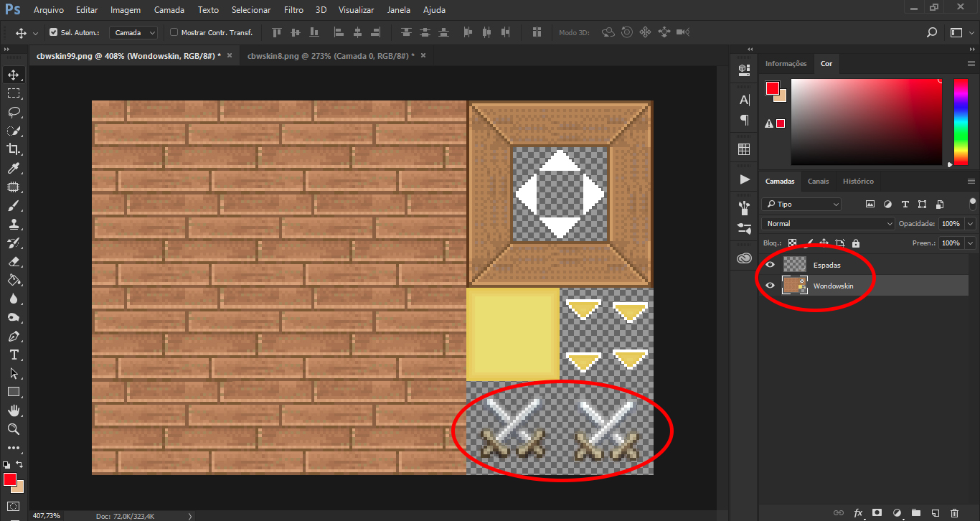This screenshot has width=980, height=521.
Task: Toggle lock all for layer
Action: (856, 243)
